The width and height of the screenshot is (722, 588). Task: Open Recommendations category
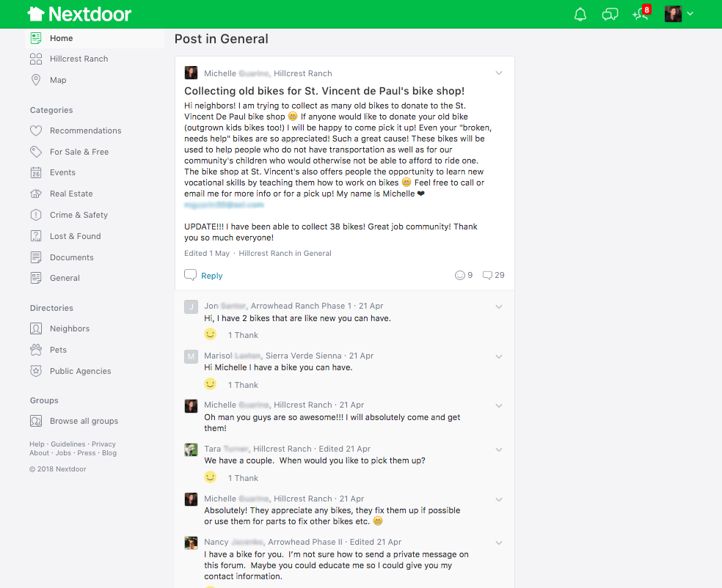[86, 131]
